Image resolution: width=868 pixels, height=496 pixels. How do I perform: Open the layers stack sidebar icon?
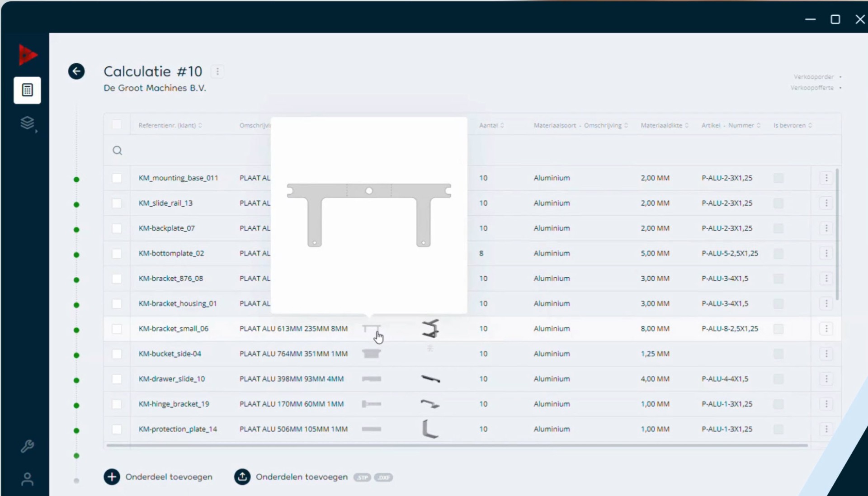[28, 123]
